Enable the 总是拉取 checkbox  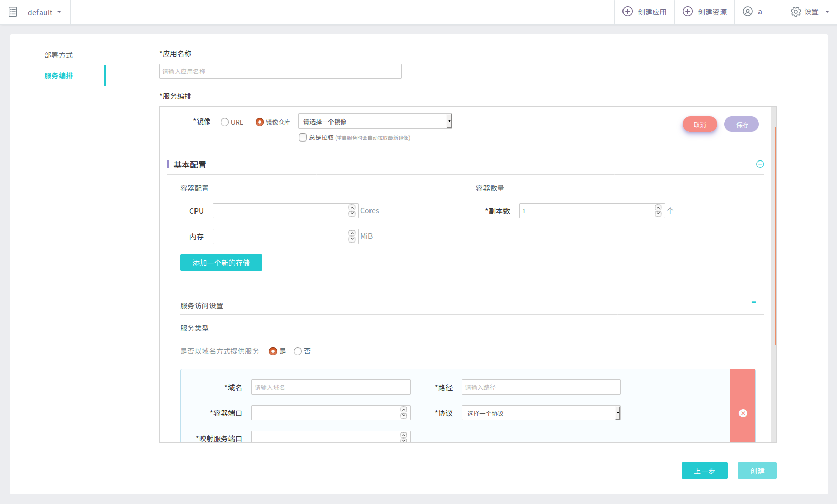(303, 137)
